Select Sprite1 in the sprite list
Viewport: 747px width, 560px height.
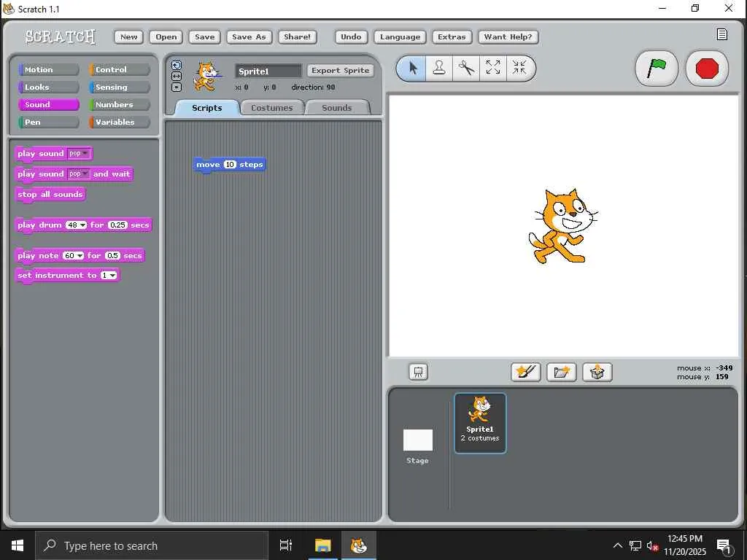click(x=480, y=423)
